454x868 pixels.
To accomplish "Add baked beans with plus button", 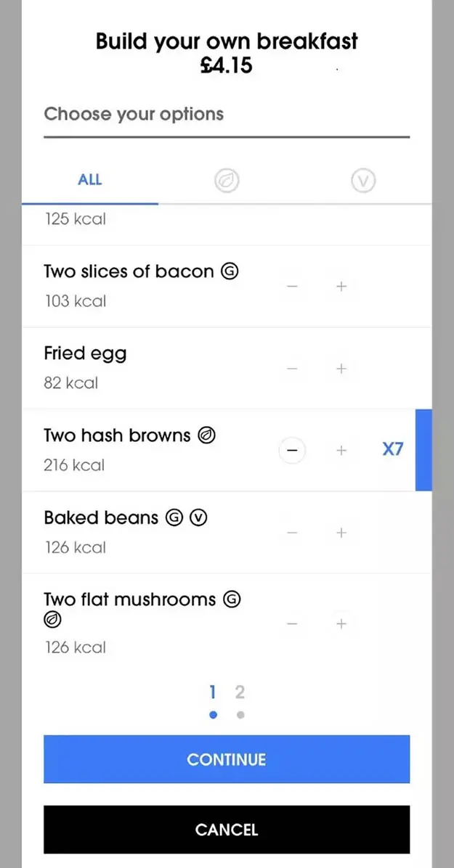I will [341, 533].
